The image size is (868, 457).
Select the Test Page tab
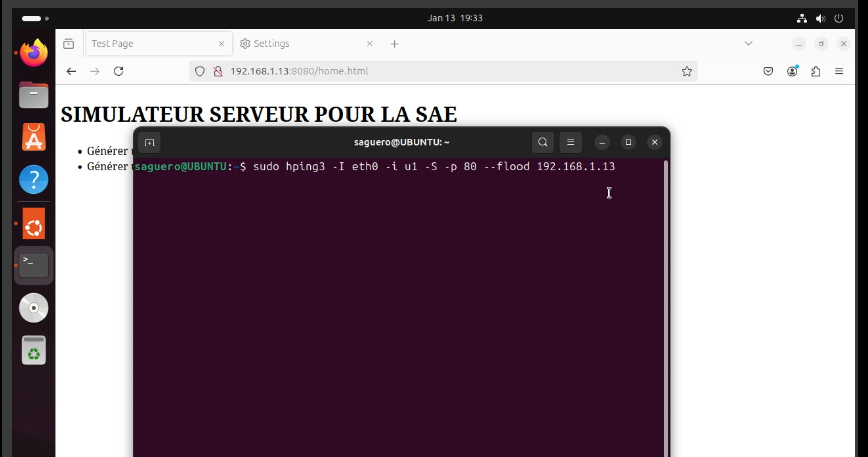[x=150, y=44]
